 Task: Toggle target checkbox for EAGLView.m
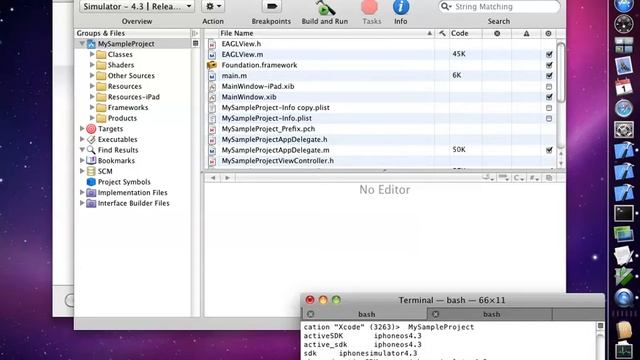coord(549,54)
